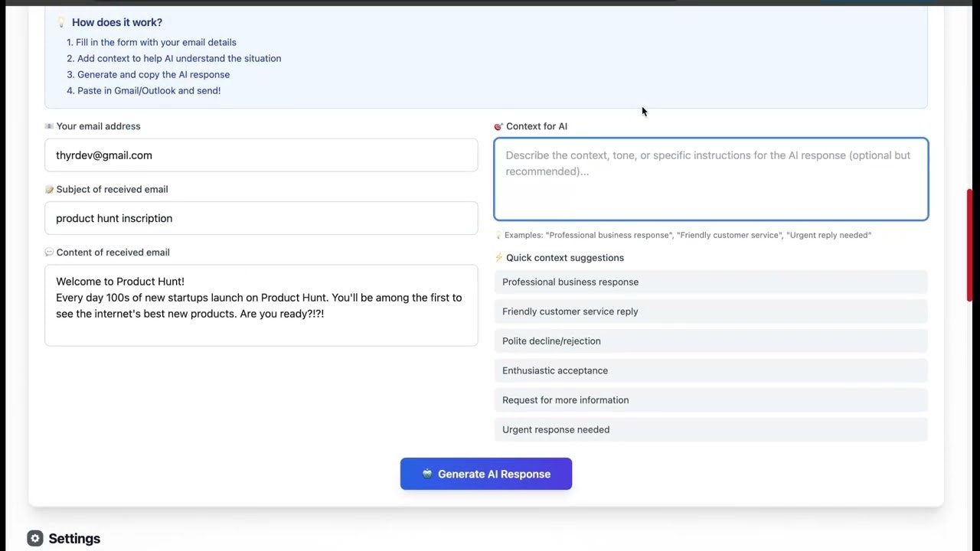980x551 pixels.
Task: Click into the Context for AI textarea
Action: [x=711, y=179]
